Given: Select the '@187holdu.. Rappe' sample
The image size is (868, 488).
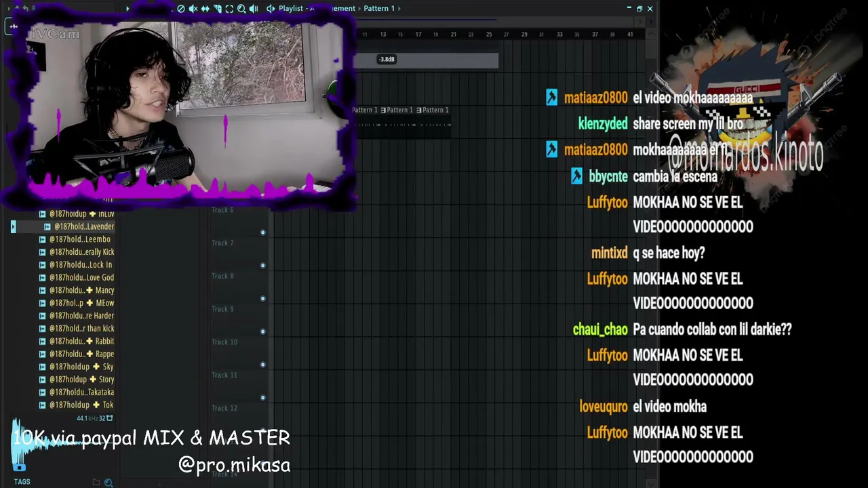Looking at the screenshot, I should pyautogui.click(x=81, y=354).
